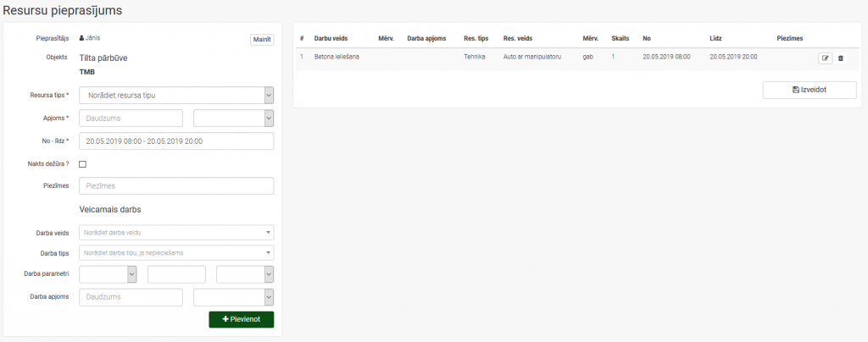
Task: Open the Apjoms unit dropdown
Action: [234, 119]
